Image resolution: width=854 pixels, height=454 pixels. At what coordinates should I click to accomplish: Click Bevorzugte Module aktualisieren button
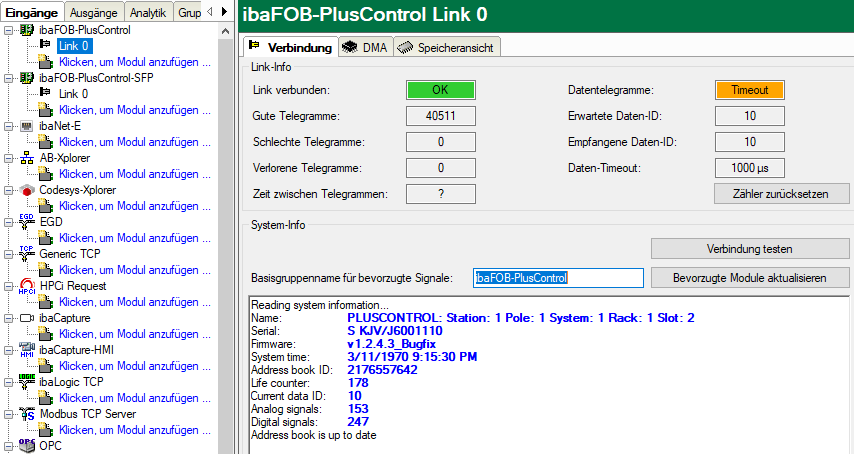[750, 277]
